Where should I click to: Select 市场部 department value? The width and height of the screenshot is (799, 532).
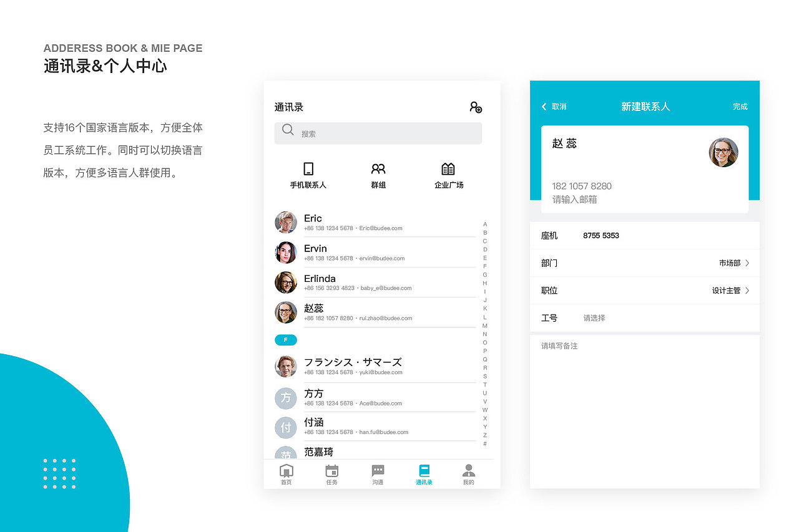730,263
